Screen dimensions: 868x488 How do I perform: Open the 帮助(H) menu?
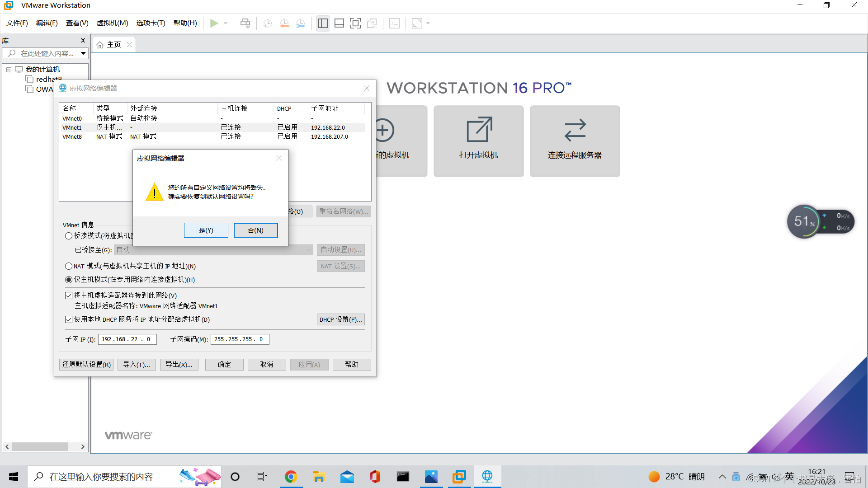pos(185,23)
